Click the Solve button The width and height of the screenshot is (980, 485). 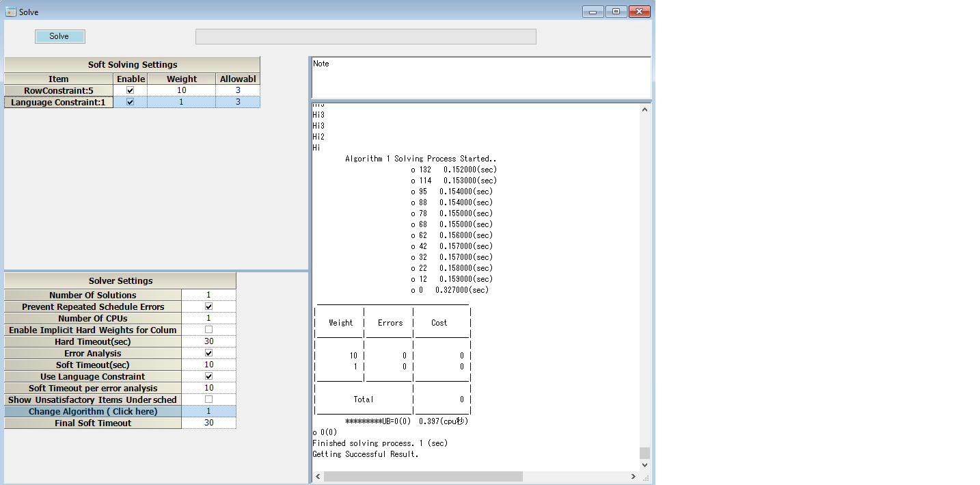(59, 36)
